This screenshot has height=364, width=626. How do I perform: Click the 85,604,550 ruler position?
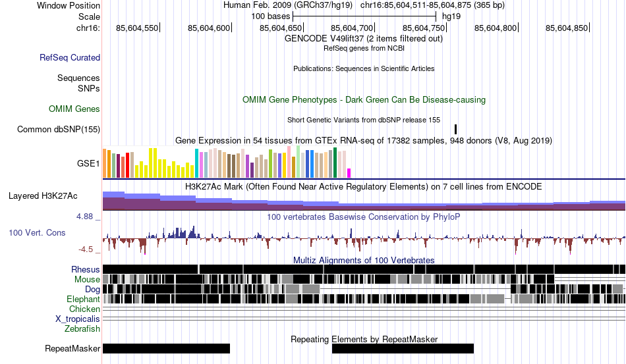[x=137, y=28]
